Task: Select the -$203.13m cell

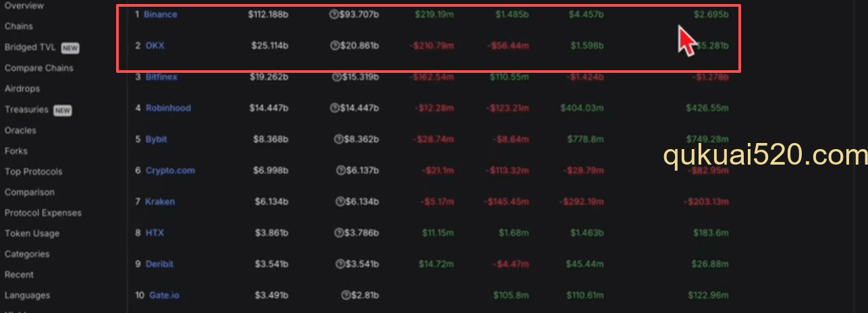Action: point(706,202)
